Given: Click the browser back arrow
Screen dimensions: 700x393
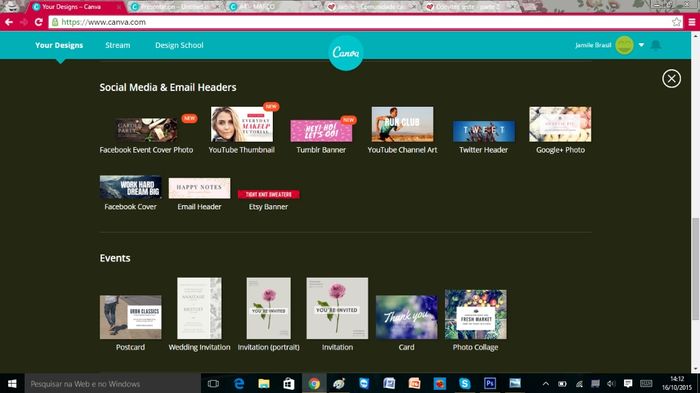Looking at the screenshot, I should 9,22.
